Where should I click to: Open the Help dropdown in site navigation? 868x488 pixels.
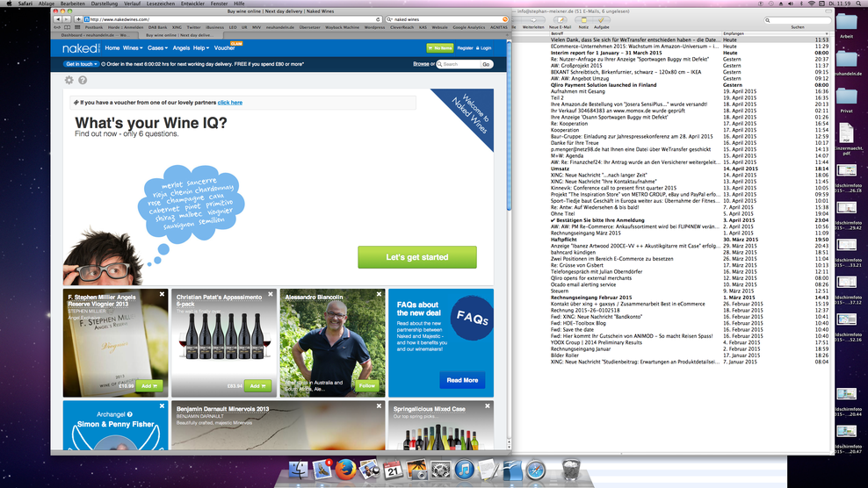point(201,48)
